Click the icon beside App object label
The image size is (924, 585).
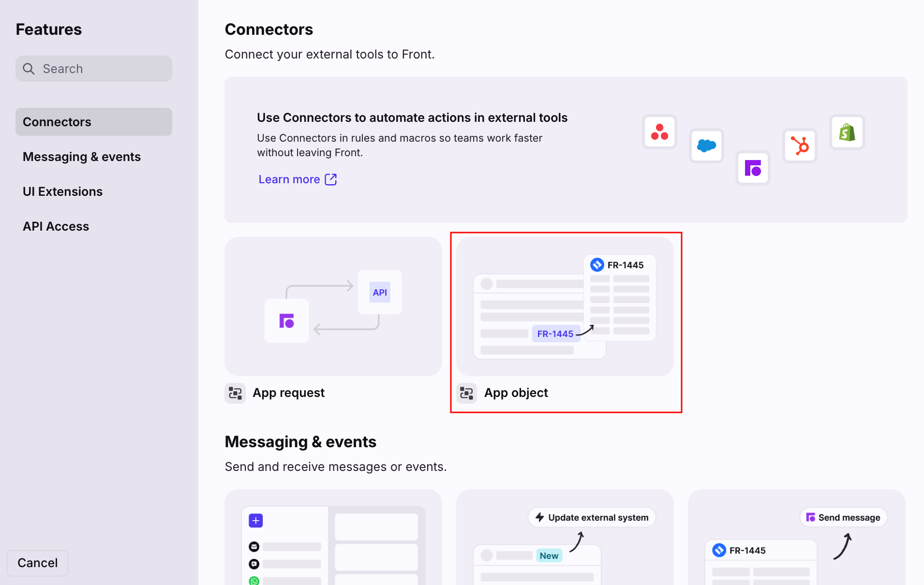(467, 393)
